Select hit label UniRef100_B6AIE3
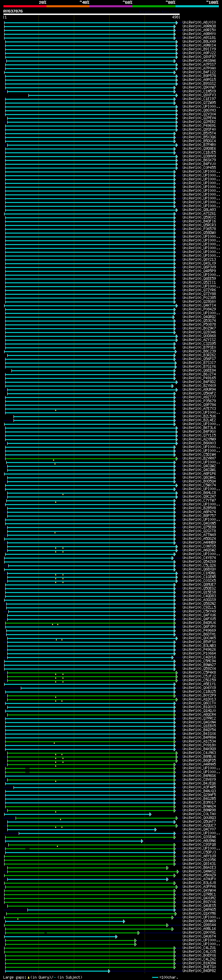Viewport: 222px width, 980px height. click(x=199, y=868)
